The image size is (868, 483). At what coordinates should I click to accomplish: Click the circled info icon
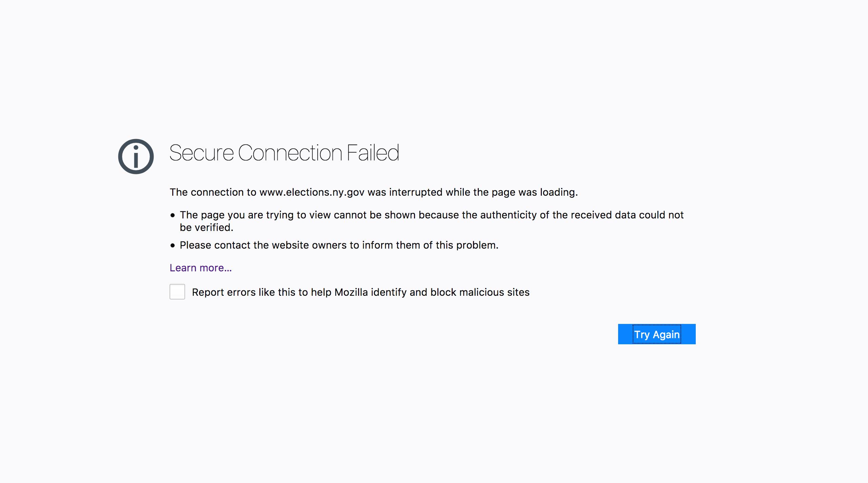pos(136,156)
